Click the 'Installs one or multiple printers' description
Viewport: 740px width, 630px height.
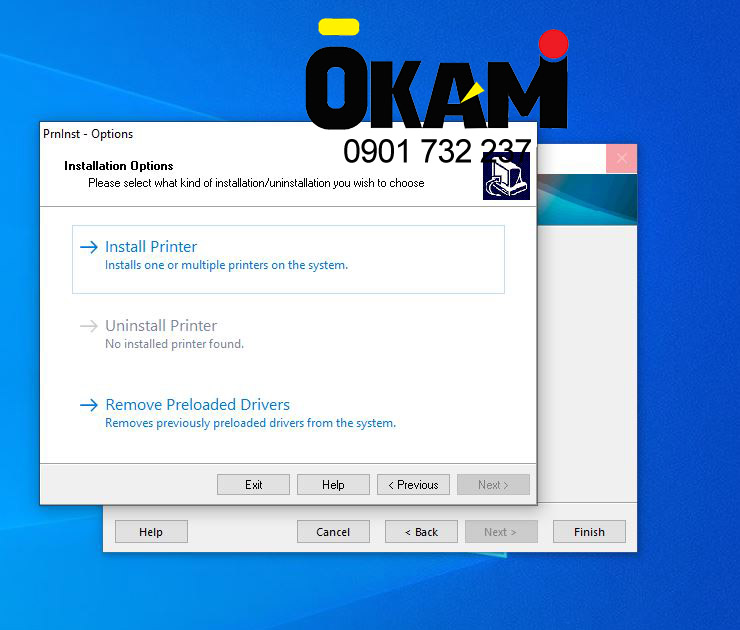226,265
